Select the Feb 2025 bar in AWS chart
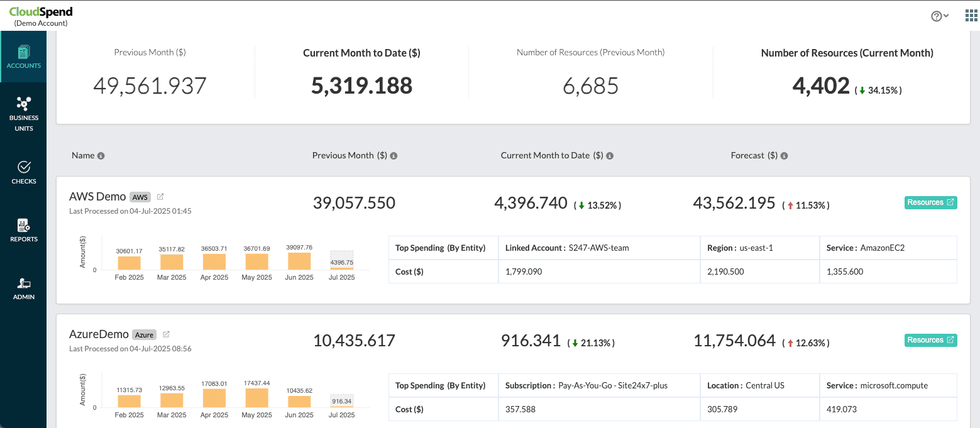 coord(129,263)
